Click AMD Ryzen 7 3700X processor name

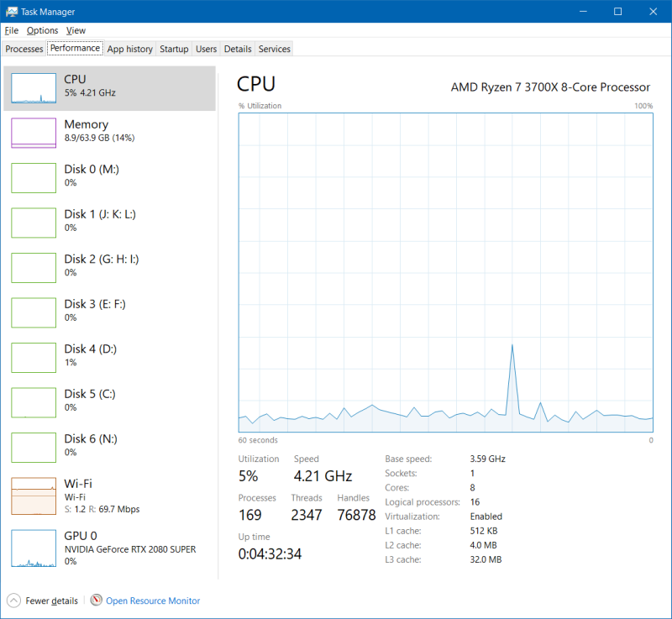tap(550, 87)
